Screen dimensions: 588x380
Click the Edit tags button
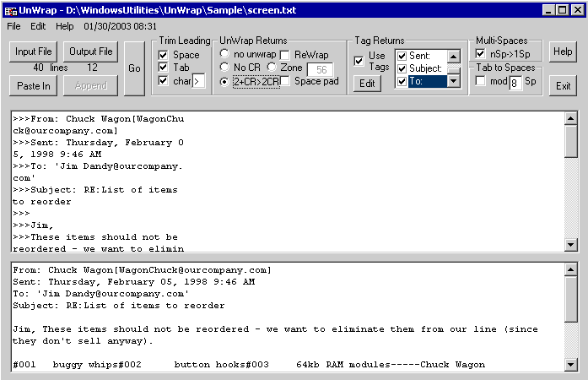(367, 84)
